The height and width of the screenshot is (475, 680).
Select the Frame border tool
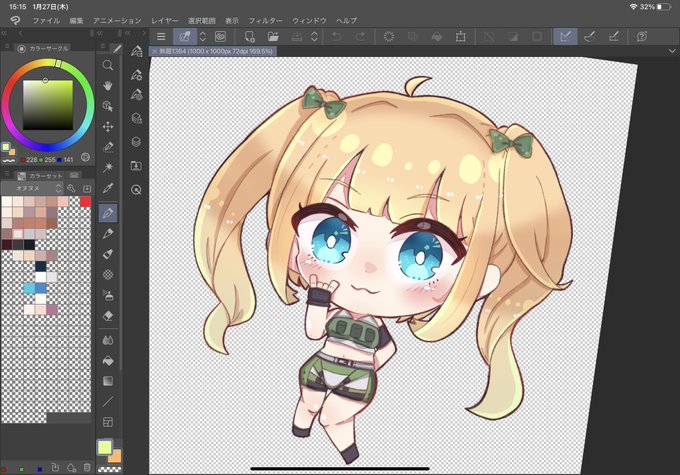pyautogui.click(x=108, y=422)
